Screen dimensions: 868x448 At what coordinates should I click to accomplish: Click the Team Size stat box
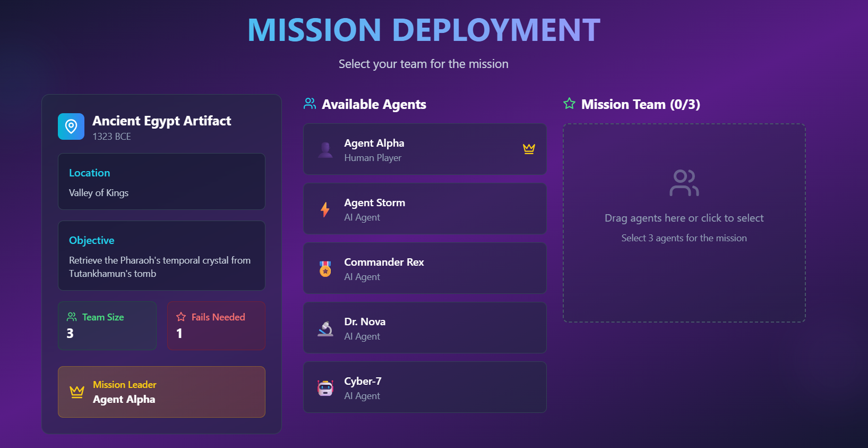(x=107, y=326)
